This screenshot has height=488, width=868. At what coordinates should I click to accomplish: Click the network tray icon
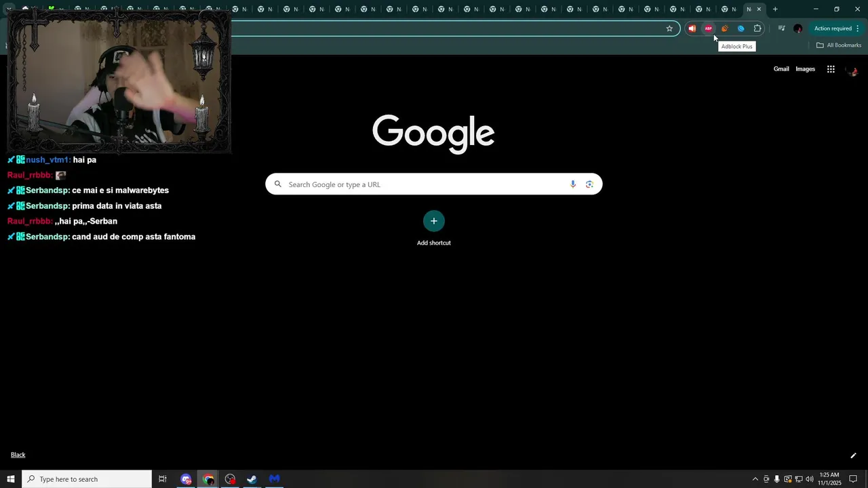(x=798, y=479)
